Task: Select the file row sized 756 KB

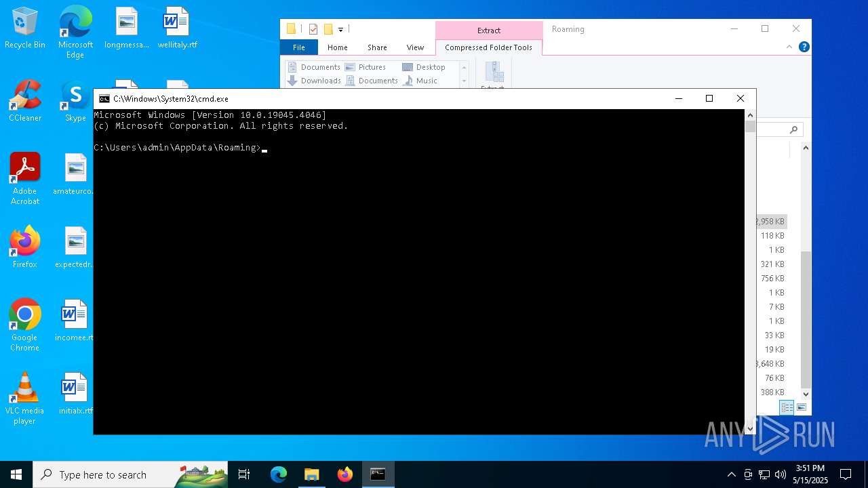Action: tap(772, 279)
